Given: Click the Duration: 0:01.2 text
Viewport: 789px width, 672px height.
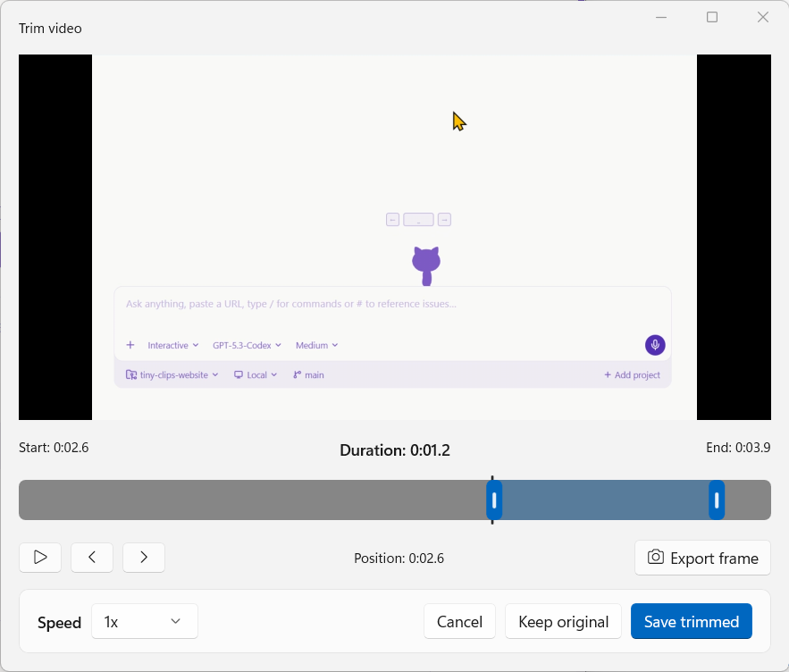Looking at the screenshot, I should pos(395,450).
